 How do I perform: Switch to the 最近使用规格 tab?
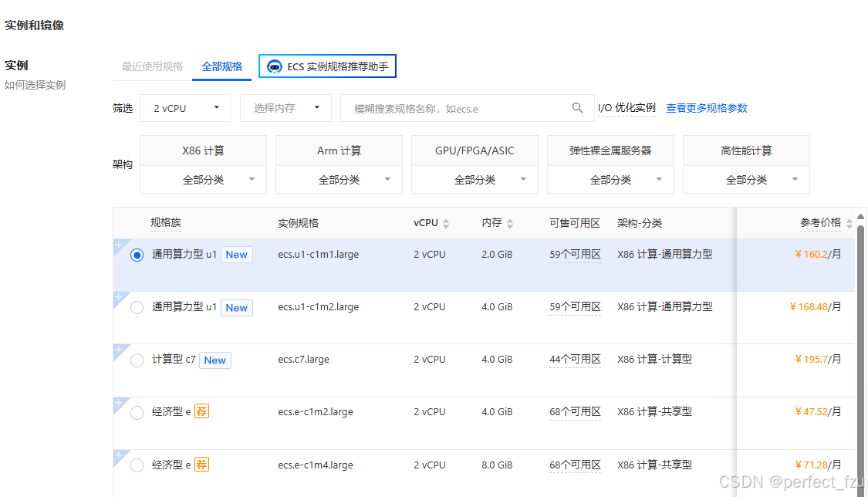tap(151, 67)
